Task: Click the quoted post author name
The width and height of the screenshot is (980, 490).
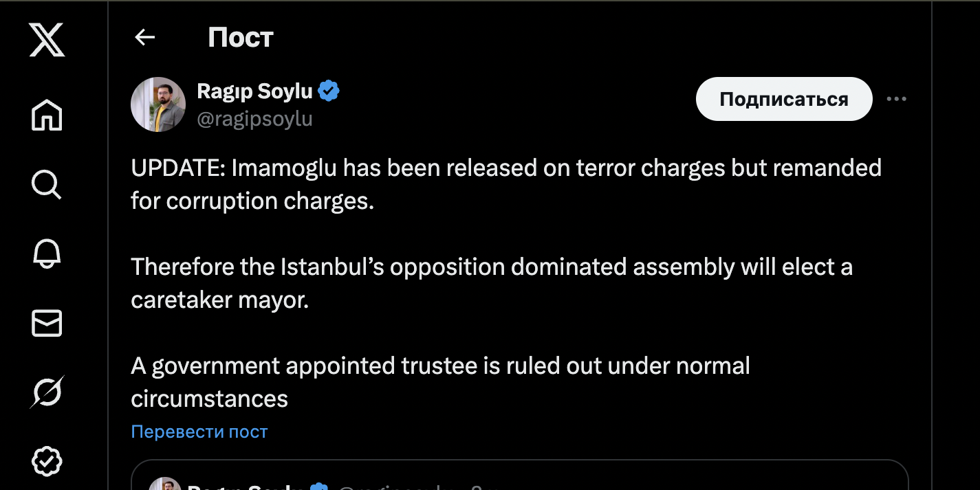Action: pos(247,486)
